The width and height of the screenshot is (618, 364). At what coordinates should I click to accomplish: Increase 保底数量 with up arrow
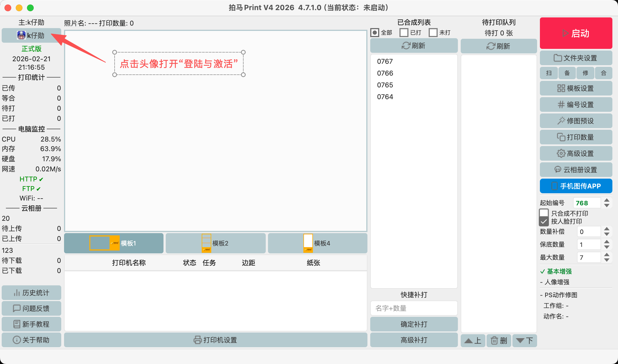pos(607,242)
